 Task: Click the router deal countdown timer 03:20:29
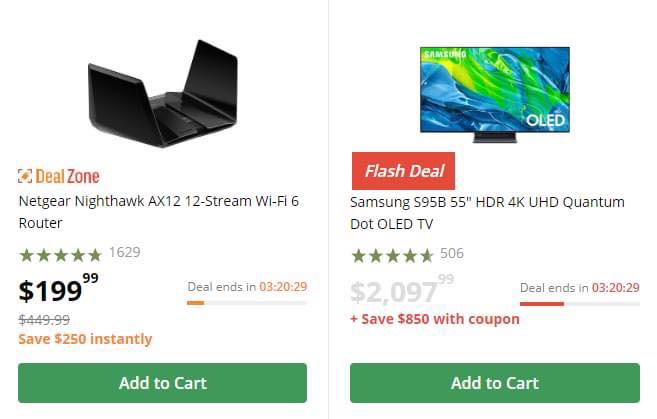coord(283,287)
